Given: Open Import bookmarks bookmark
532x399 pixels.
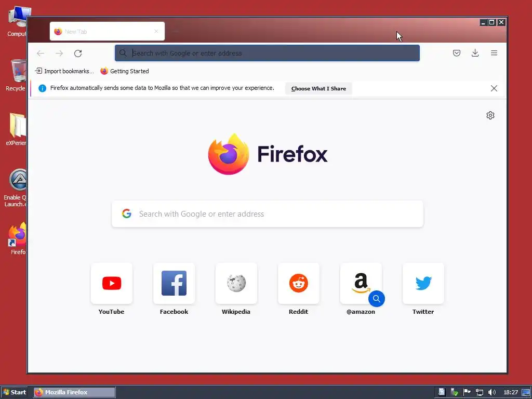Looking at the screenshot, I should tap(64, 71).
